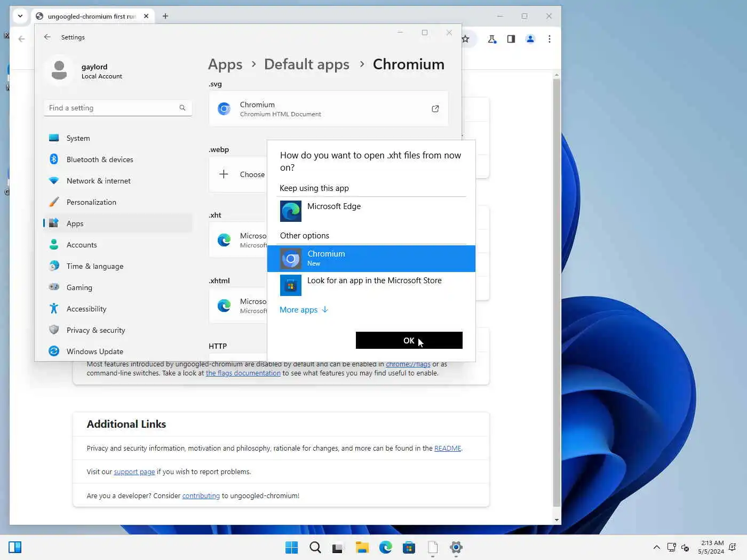Open Windows Update settings
This screenshot has height=560, width=747.
click(118, 351)
